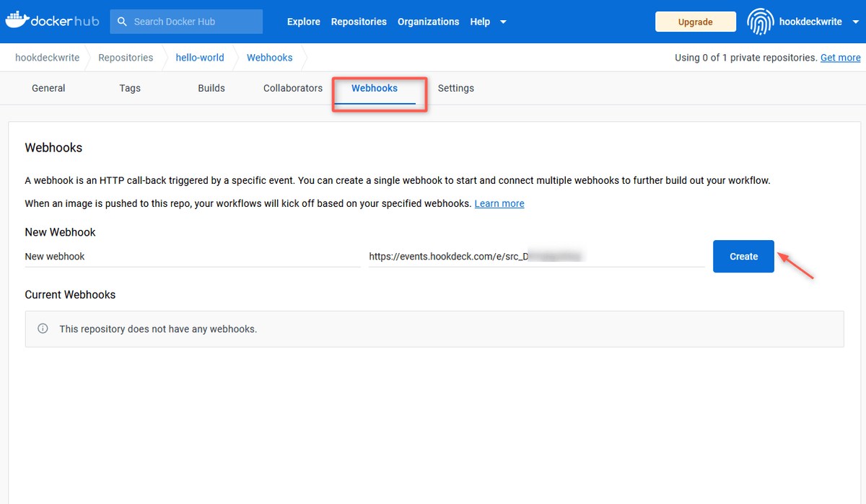The height and width of the screenshot is (504, 866).
Task: Open the Get more link
Action: click(x=840, y=57)
